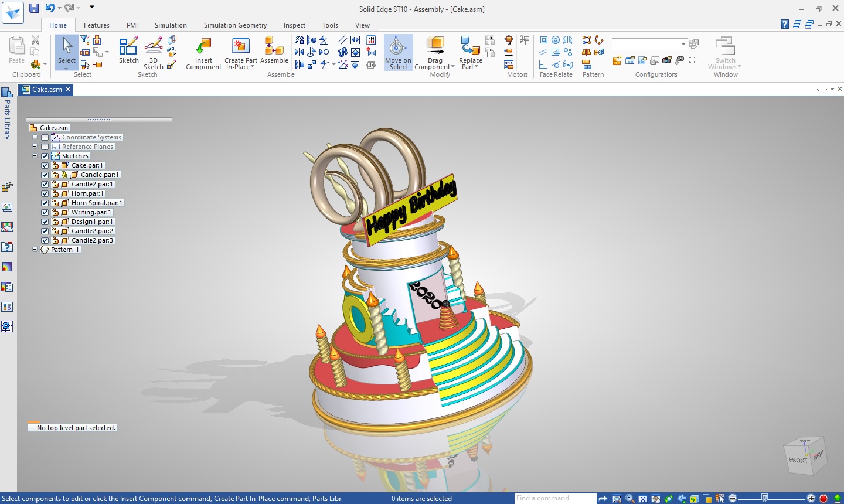This screenshot has height=504, width=844.
Task: Click the Find a command search box
Action: coord(554,498)
